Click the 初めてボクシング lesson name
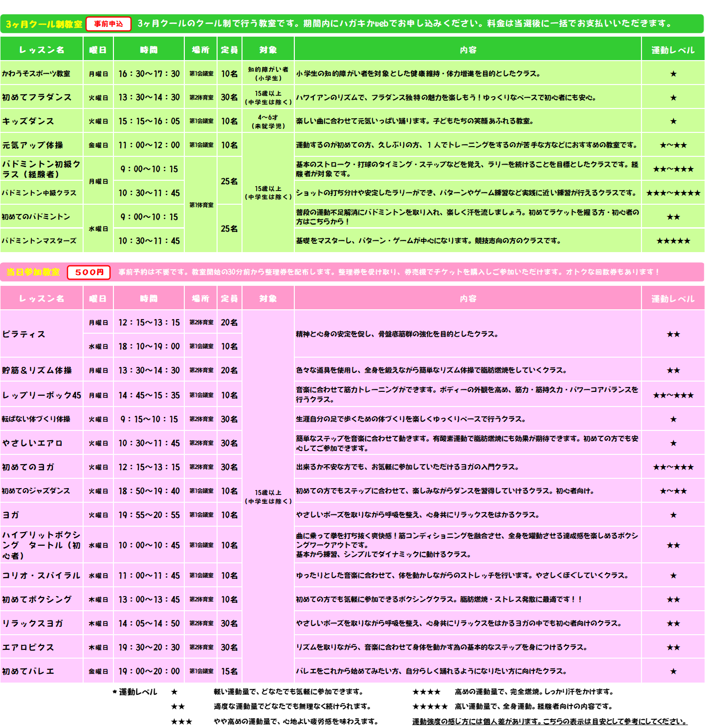705x728 pixels. (x=37, y=600)
